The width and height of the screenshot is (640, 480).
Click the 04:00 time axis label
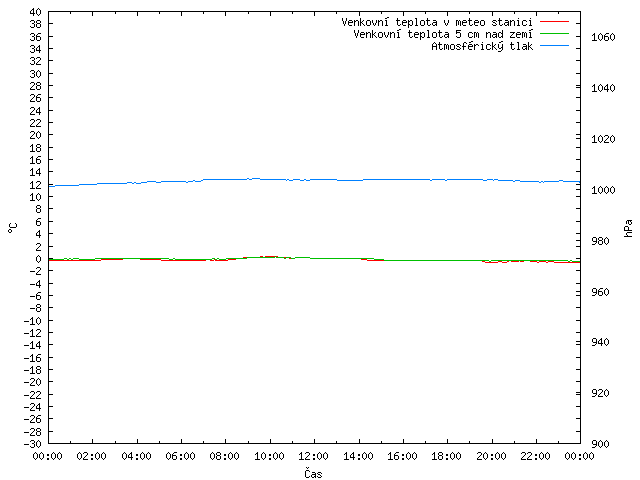pyautogui.click(x=136, y=456)
